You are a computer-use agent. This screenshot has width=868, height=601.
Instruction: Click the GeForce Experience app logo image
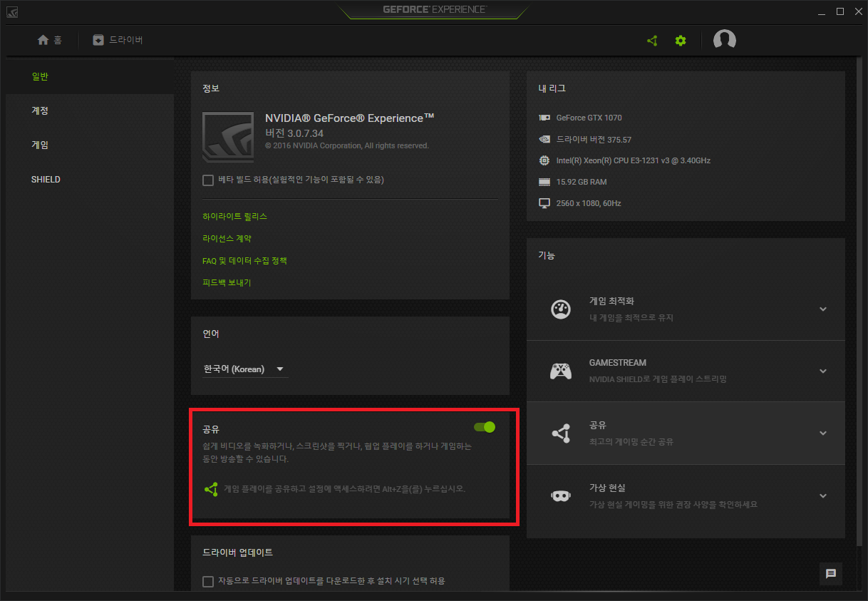[x=228, y=137]
